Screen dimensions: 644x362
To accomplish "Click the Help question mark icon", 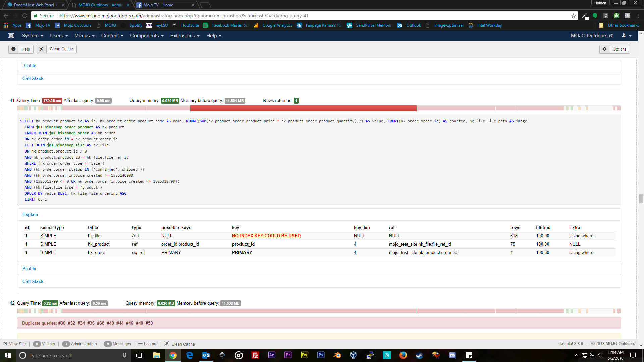I will coord(13,49).
